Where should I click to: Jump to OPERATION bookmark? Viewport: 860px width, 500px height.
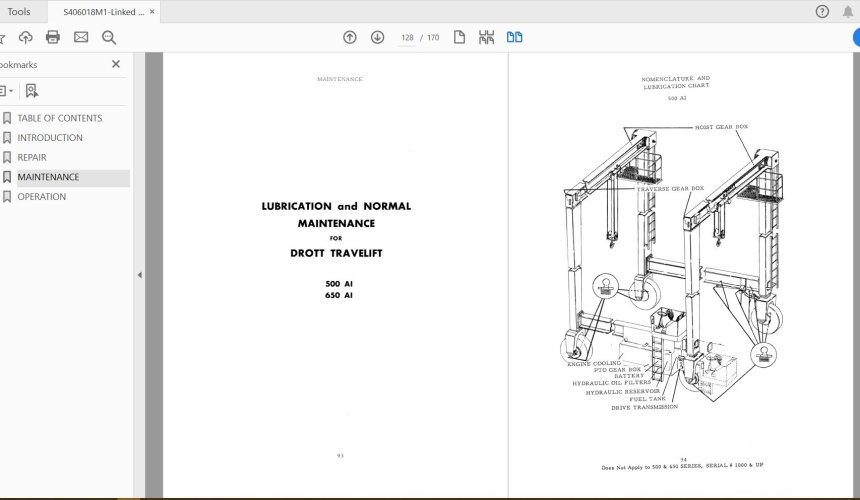coord(42,197)
